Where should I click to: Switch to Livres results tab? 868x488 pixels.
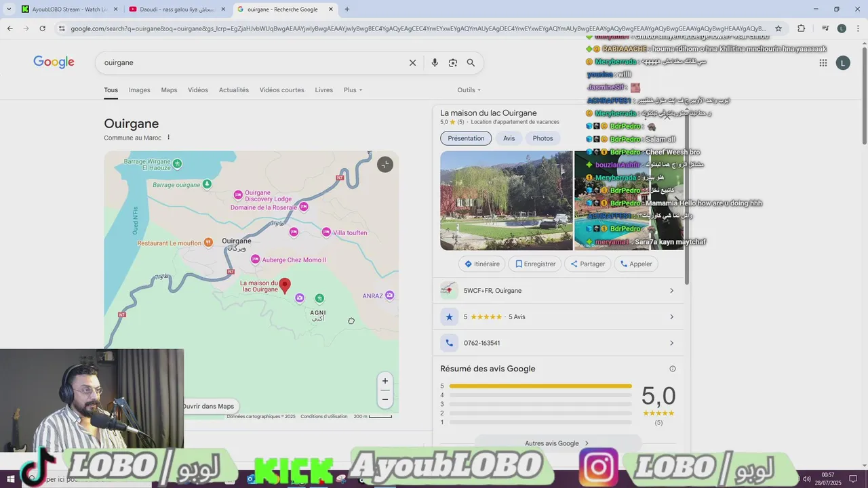point(324,90)
